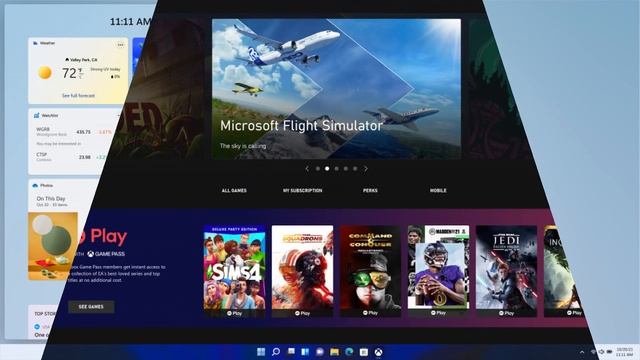Select the first carousel dot
The image size is (640, 360).
tap(318, 169)
